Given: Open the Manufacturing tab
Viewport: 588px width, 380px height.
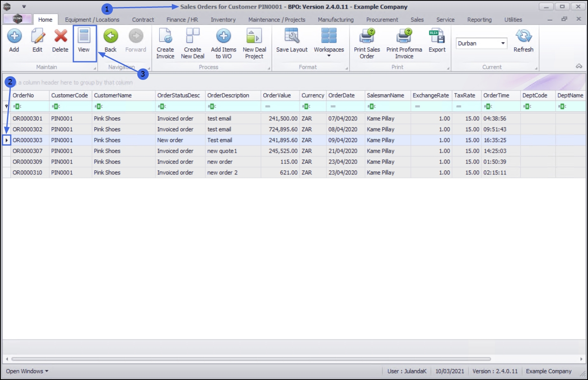Looking at the screenshot, I should click(x=336, y=20).
